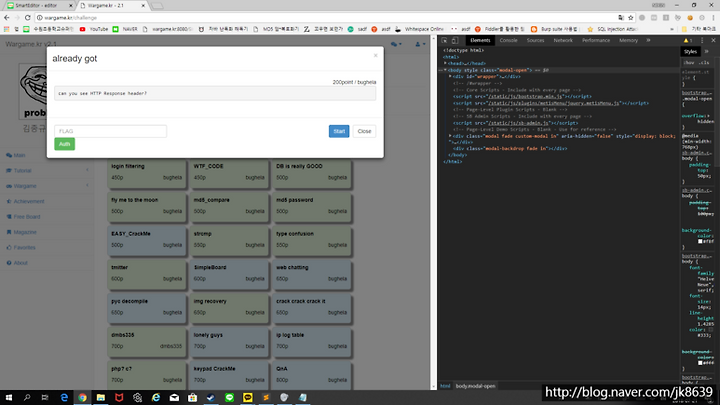
Task: Open login filtering challenge card
Action: [x=147, y=173]
